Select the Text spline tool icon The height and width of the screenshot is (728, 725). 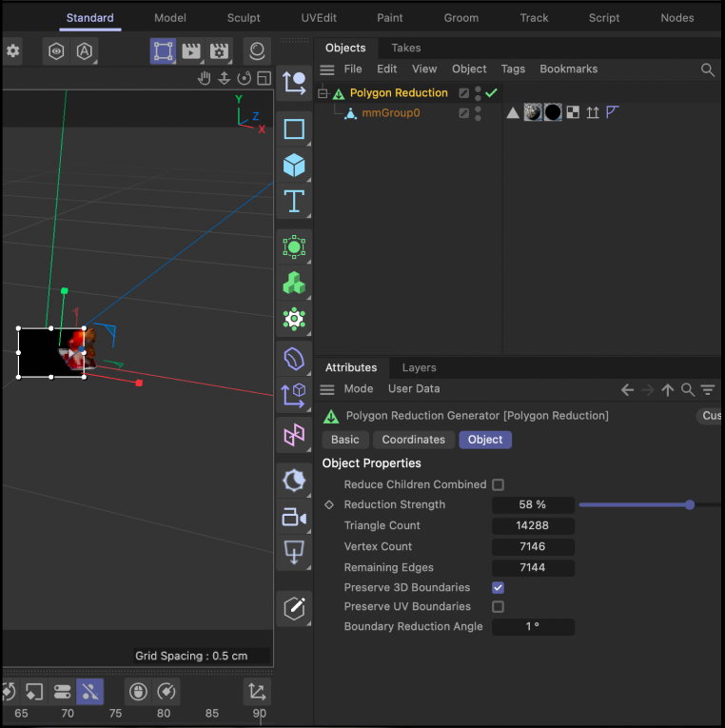(x=294, y=201)
